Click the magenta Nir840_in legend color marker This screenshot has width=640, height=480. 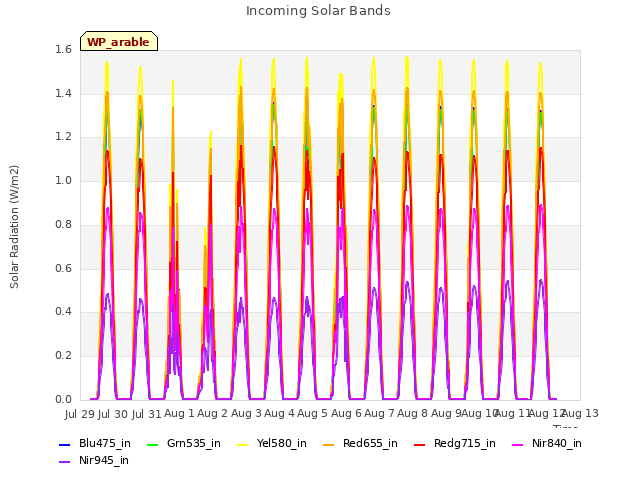pyautogui.click(x=518, y=444)
